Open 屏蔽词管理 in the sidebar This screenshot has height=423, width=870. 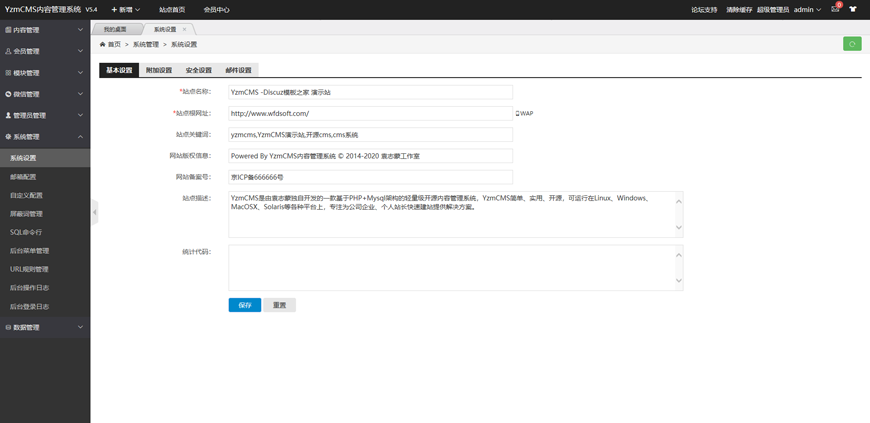pos(45,214)
